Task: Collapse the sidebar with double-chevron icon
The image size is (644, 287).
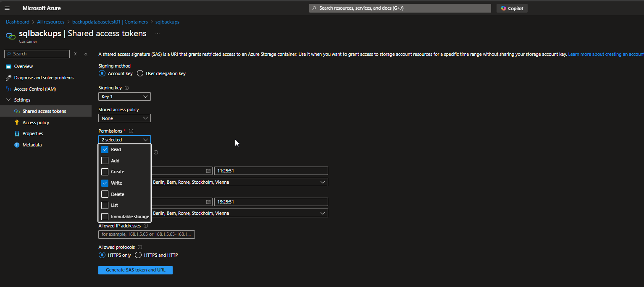Action: click(x=86, y=54)
